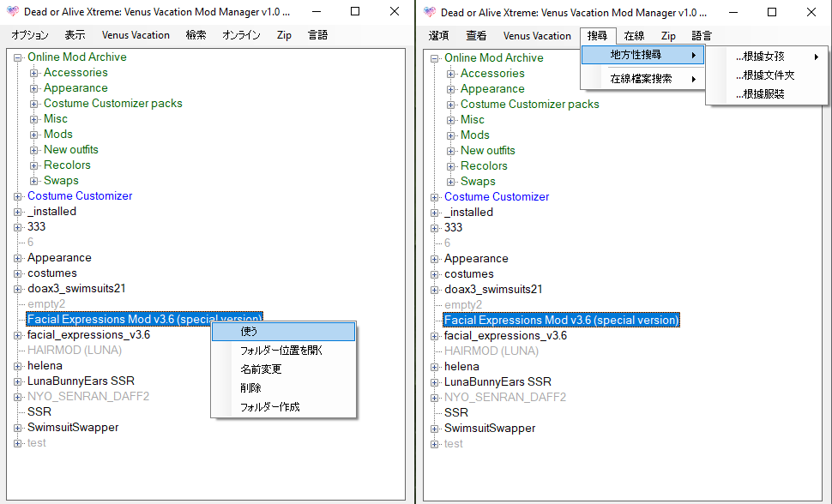The width and height of the screenshot is (832, 504).
Task: Expand Misc node in left window
Action: coord(33,119)
